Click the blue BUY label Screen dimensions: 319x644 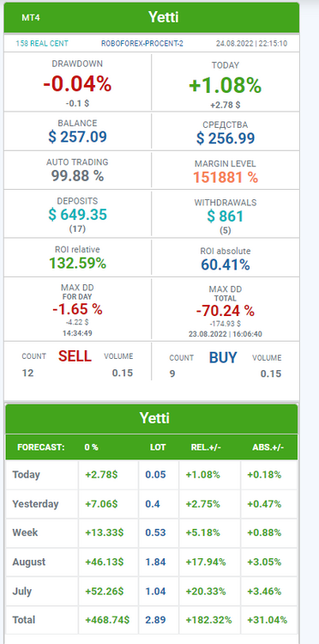click(223, 358)
